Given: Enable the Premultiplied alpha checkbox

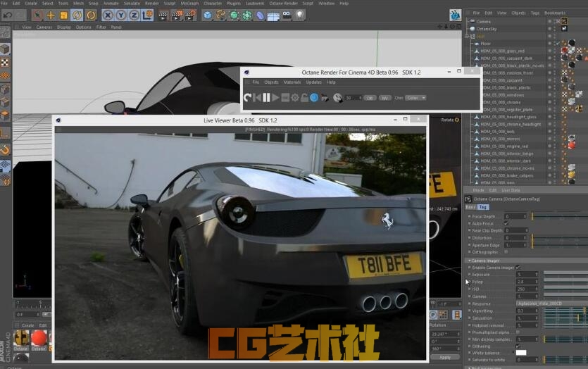Looking at the screenshot, I should (518, 332).
